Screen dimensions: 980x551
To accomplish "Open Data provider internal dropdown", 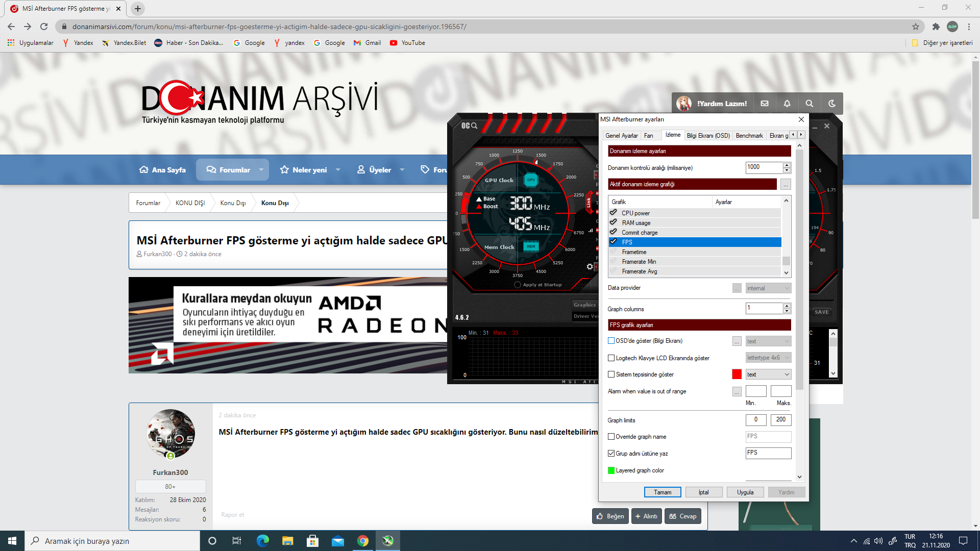I will pyautogui.click(x=768, y=288).
